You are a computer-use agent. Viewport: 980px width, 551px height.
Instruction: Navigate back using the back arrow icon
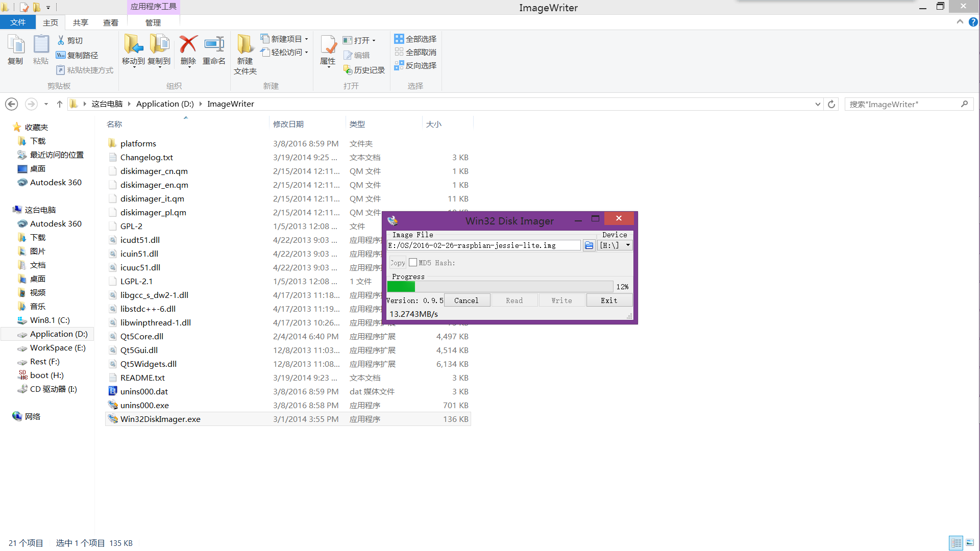[x=11, y=104]
